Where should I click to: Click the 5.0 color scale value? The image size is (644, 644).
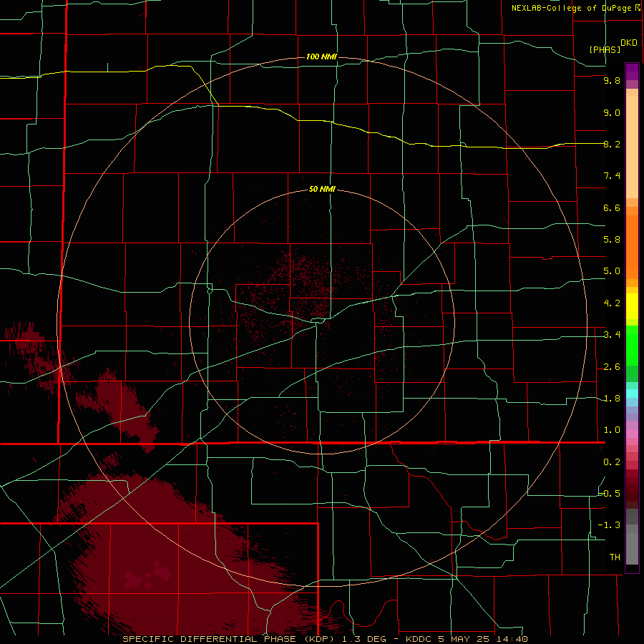tap(612, 271)
